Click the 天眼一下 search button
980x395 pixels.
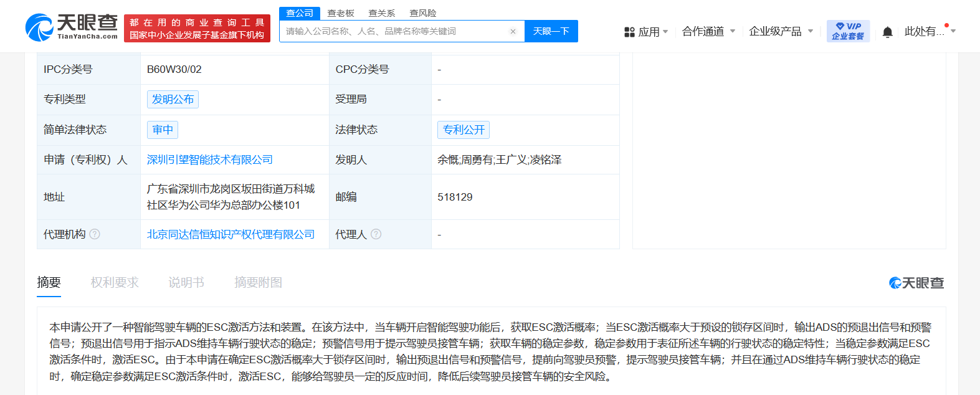tap(551, 31)
